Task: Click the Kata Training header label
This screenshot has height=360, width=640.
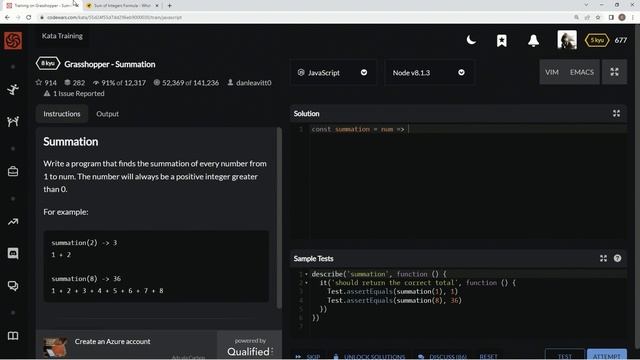Action: coord(62,36)
